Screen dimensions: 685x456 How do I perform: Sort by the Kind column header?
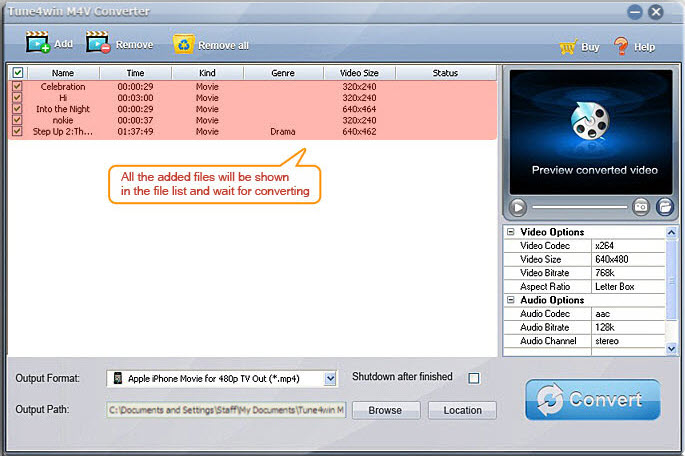pos(208,73)
